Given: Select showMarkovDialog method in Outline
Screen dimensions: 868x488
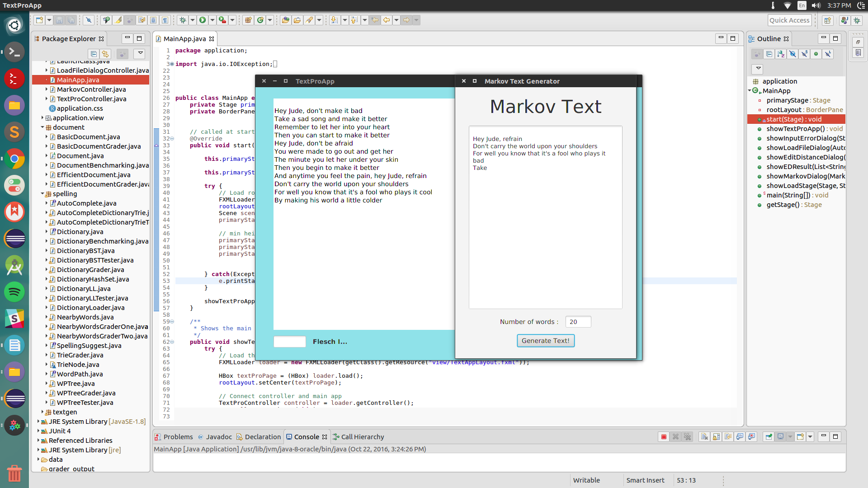Looking at the screenshot, I should [x=805, y=176].
